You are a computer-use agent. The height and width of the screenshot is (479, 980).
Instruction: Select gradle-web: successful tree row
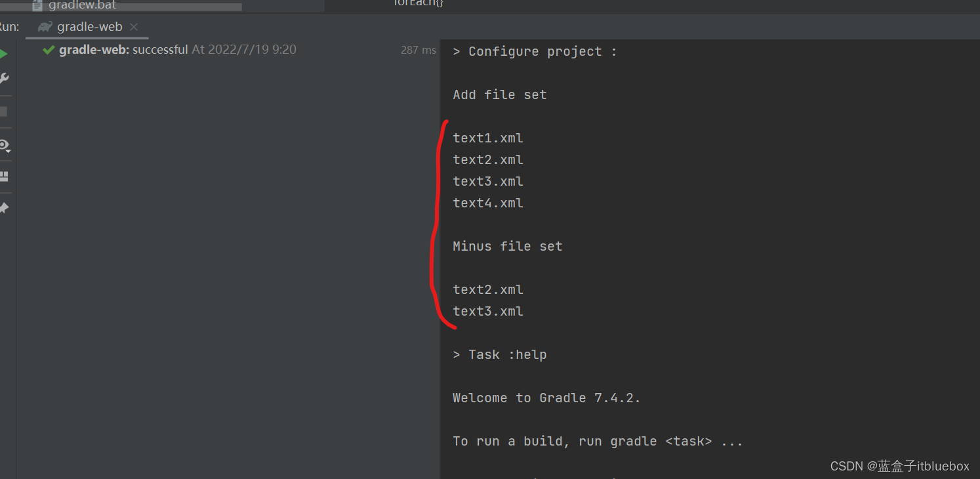227,50
